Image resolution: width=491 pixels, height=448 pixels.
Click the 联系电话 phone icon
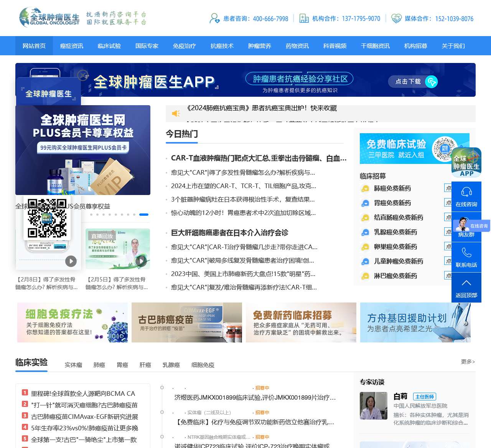[x=466, y=253]
